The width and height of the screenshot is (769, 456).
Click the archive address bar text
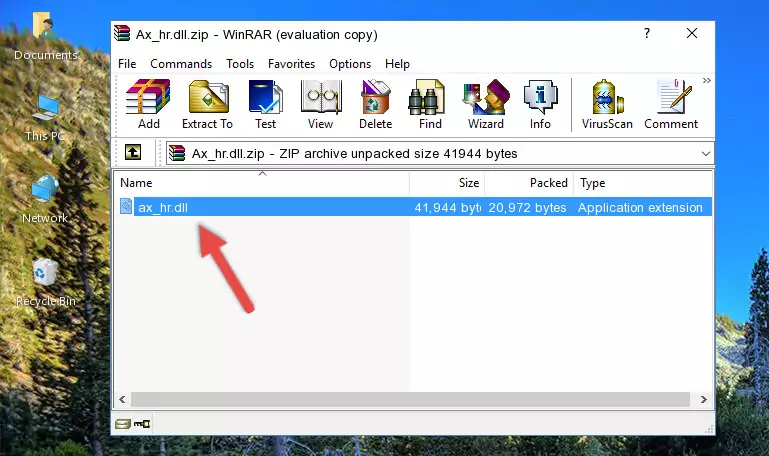tap(354, 153)
